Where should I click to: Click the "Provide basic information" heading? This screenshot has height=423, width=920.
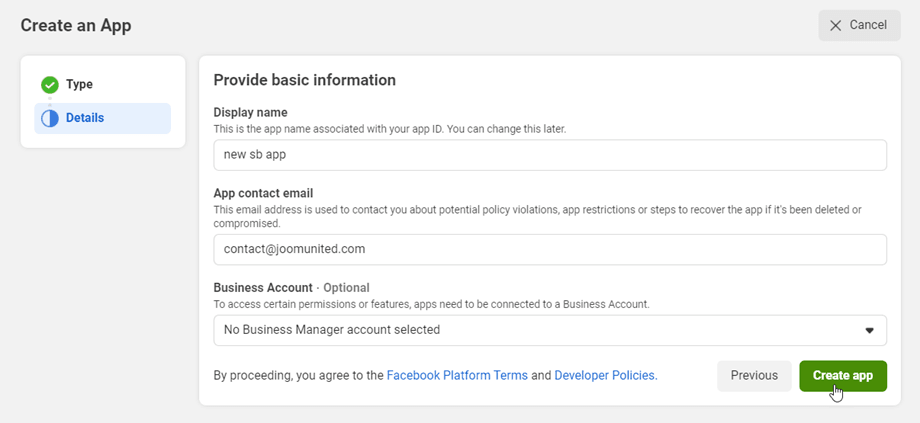pos(305,80)
